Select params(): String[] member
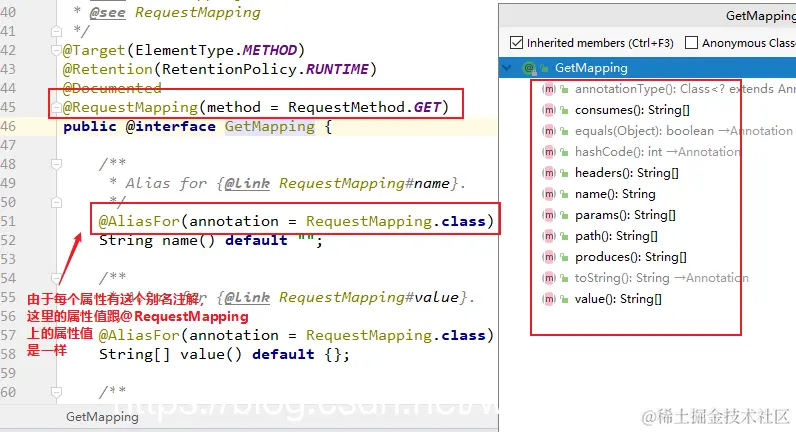Image resolution: width=796 pixels, height=432 pixels. click(x=625, y=215)
